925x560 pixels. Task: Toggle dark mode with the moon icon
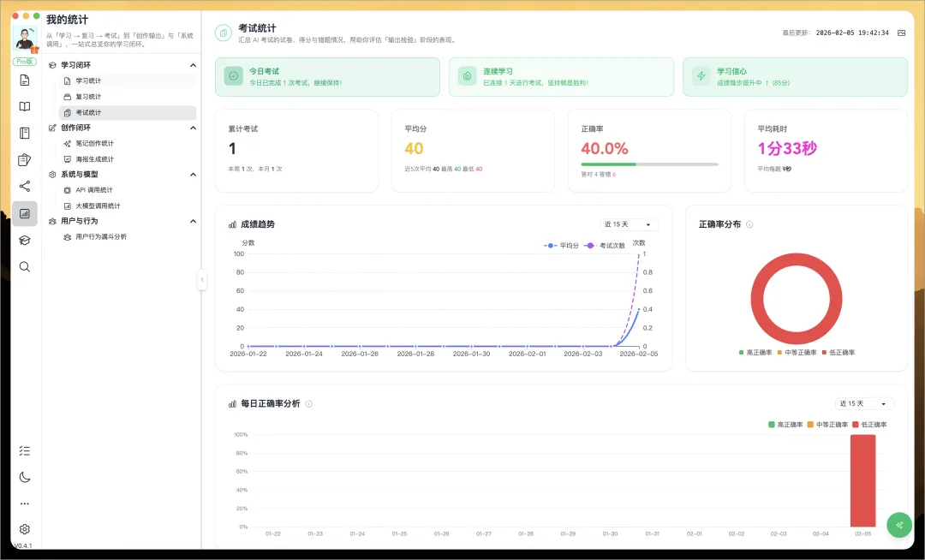[x=25, y=477]
